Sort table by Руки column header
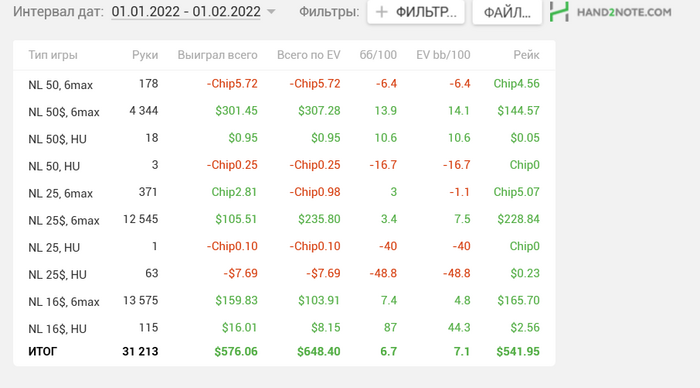 pos(145,55)
